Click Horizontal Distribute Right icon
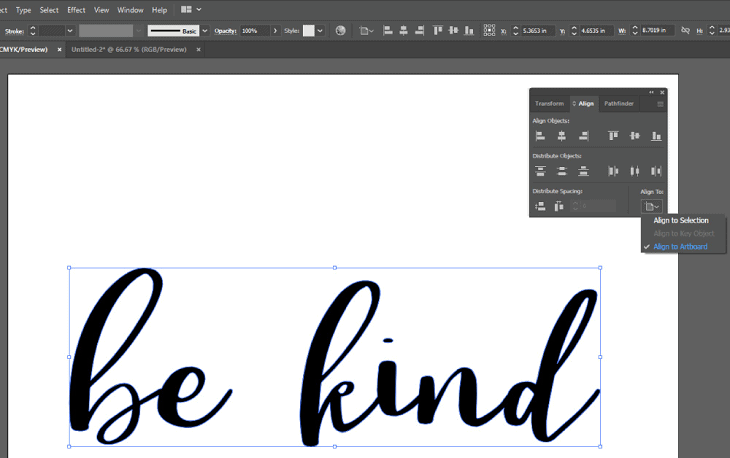730x458 pixels. (656, 171)
